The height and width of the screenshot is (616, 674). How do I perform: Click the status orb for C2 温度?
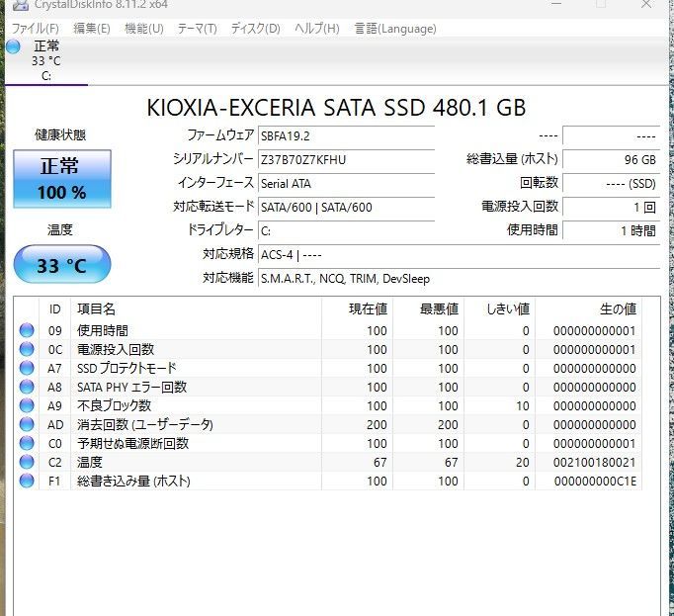[27, 462]
